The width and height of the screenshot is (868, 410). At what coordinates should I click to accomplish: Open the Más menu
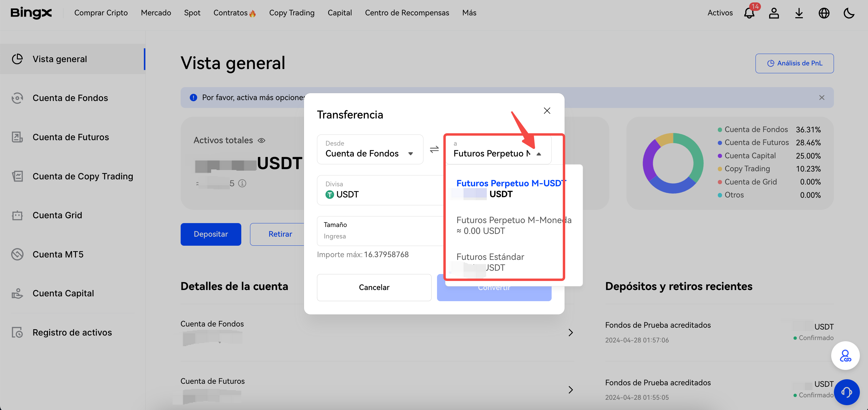coord(469,13)
